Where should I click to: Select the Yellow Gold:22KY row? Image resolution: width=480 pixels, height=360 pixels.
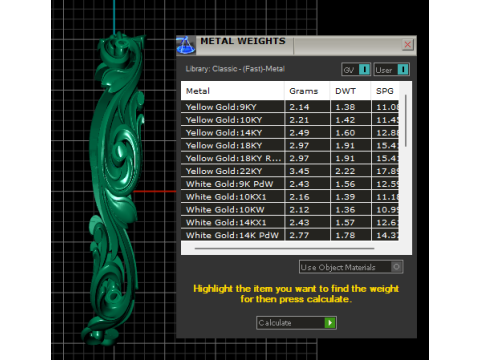290,171
